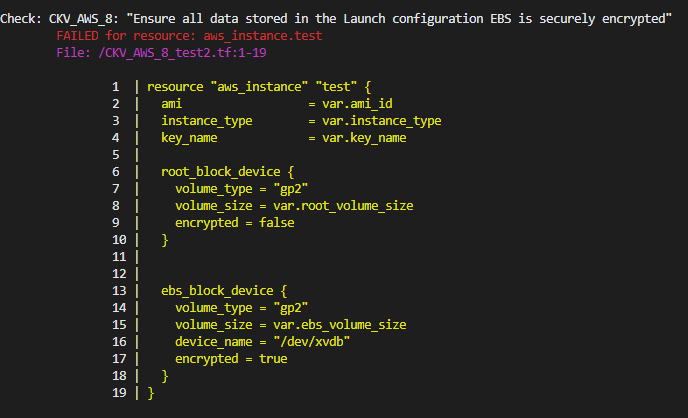Click the check description about EBS encryption
Image resolution: width=688 pixels, height=418 pixels.
click(x=399, y=19)
